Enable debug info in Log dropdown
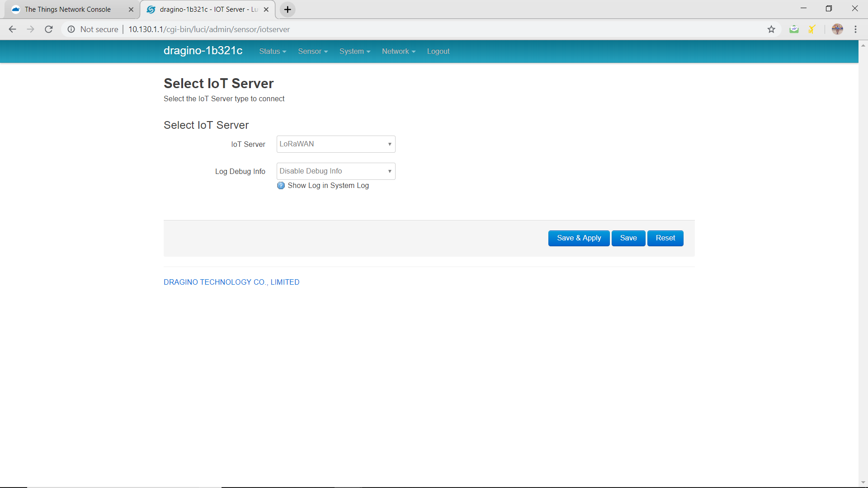 335,171
